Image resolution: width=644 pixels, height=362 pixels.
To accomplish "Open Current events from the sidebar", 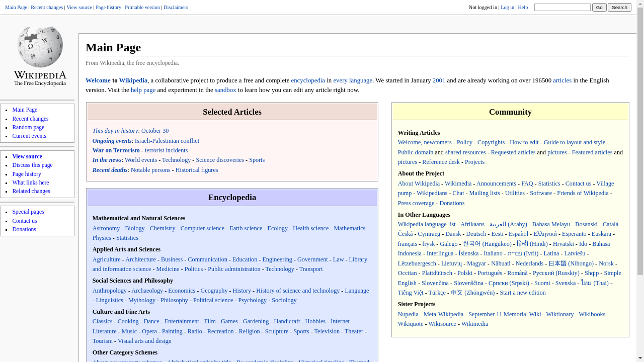I will [29, 136].
